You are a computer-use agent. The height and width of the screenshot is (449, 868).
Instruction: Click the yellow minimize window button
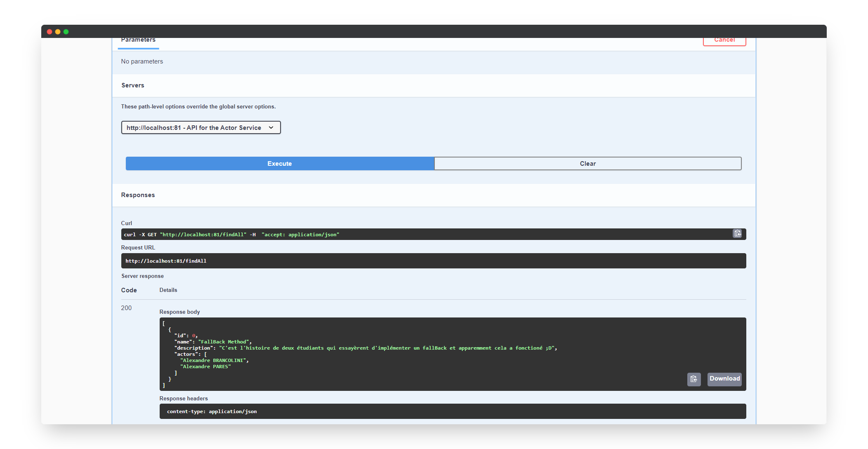[x=58, y=32]
